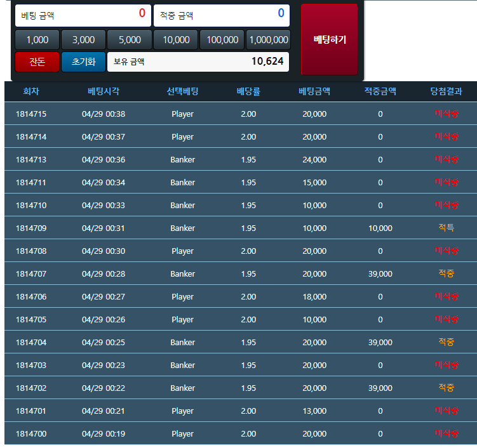Select round number 1814713
Image resolution: width=477 pixels, height=448 pixels.
point(31,159)
